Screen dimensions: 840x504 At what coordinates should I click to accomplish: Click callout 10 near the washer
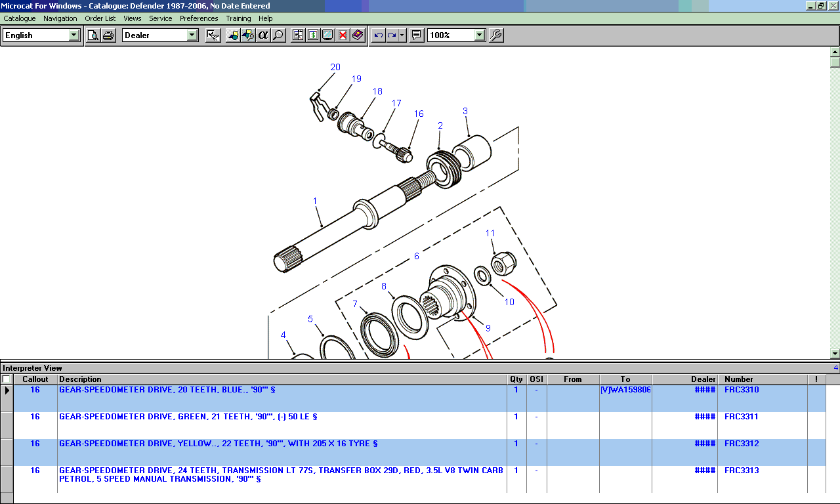tap(509, 302)
